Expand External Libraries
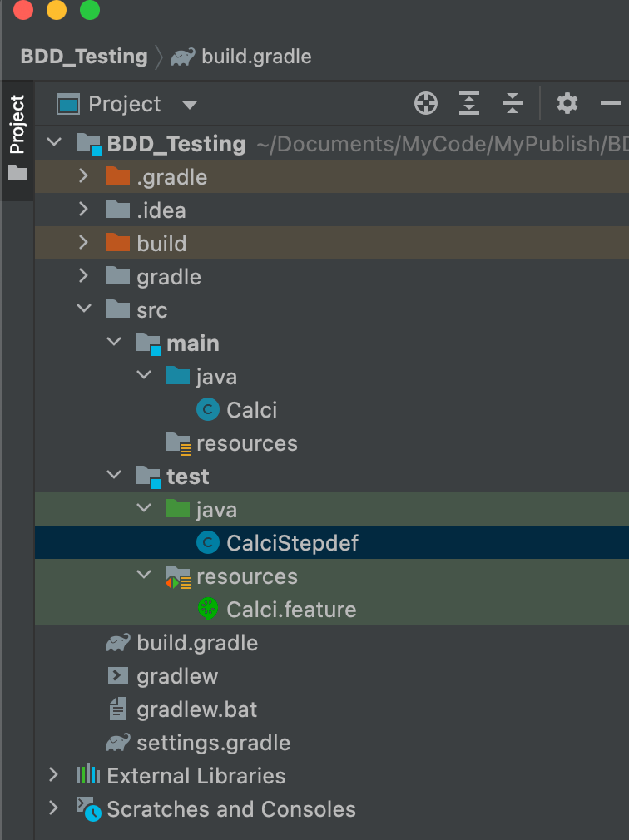The width and height of the screenshot is (629, 840). [x=54, y=776]
